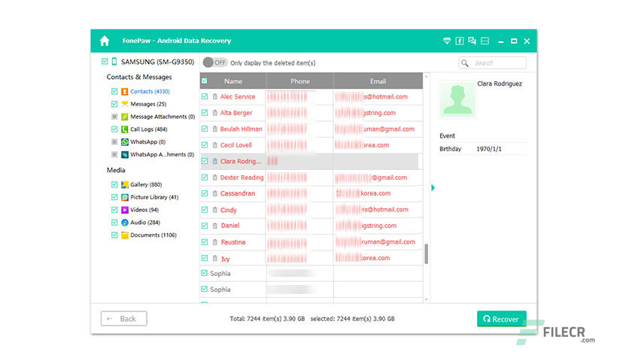Select the Contacts category icon

(x=125, y=92)
